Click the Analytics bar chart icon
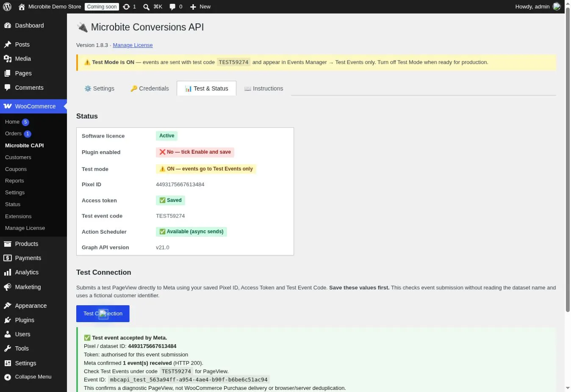 click(8, 272)
